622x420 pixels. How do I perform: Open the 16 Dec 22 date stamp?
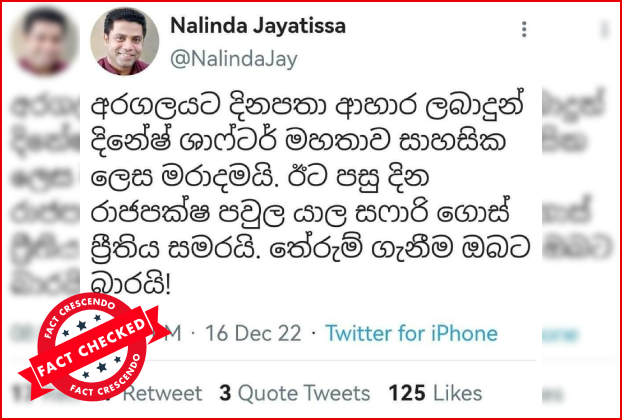click(253, 334)
